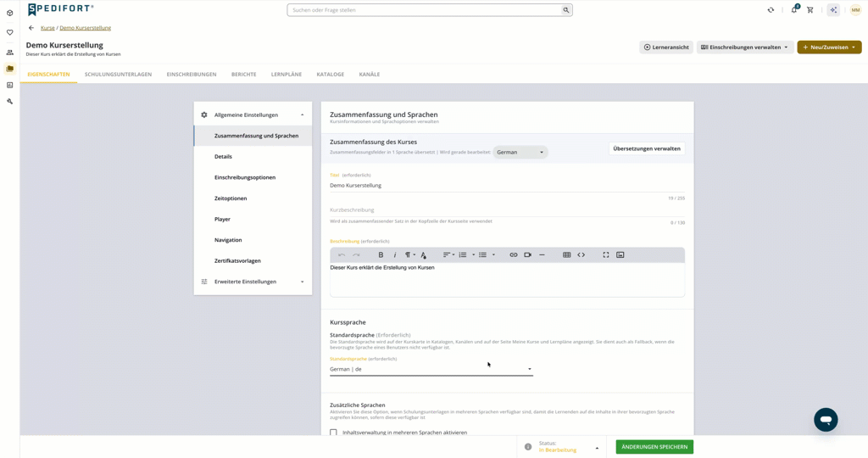
Task: Open the Demo Kurserstellung breadcrumb link
Action: (x=86, y=28)
